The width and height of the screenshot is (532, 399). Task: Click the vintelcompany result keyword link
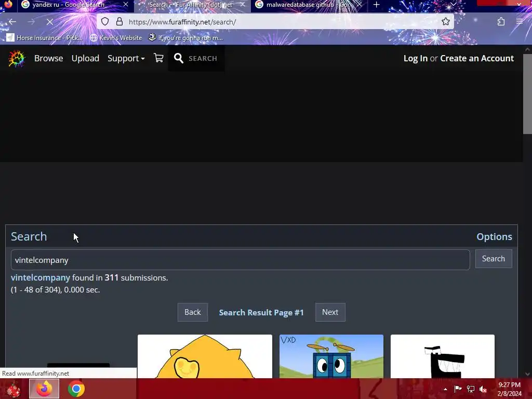41,277
